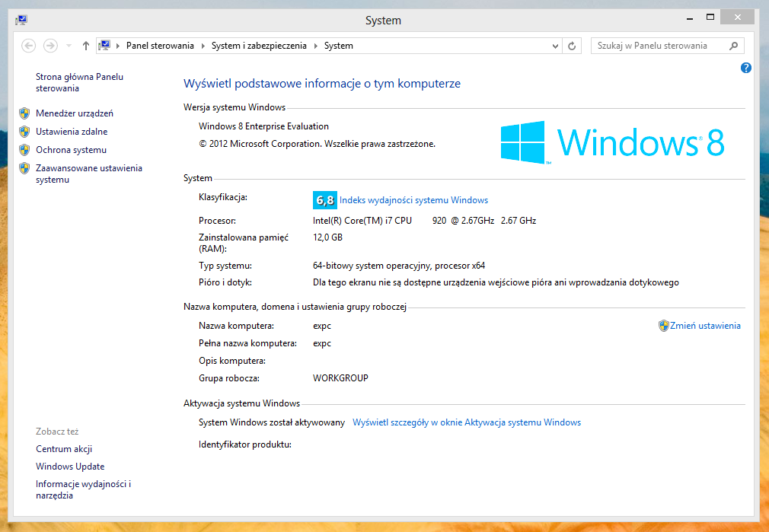This screenshot has height=532, width=769.
Task: Open the address bar history dropdown
Action: pos(555,46)
